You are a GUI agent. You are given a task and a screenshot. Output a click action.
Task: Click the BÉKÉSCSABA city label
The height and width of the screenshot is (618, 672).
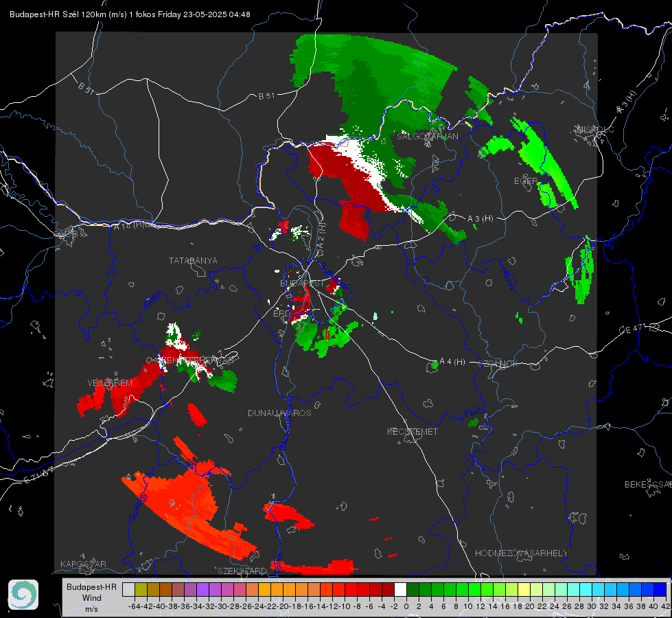click(648, 485)
